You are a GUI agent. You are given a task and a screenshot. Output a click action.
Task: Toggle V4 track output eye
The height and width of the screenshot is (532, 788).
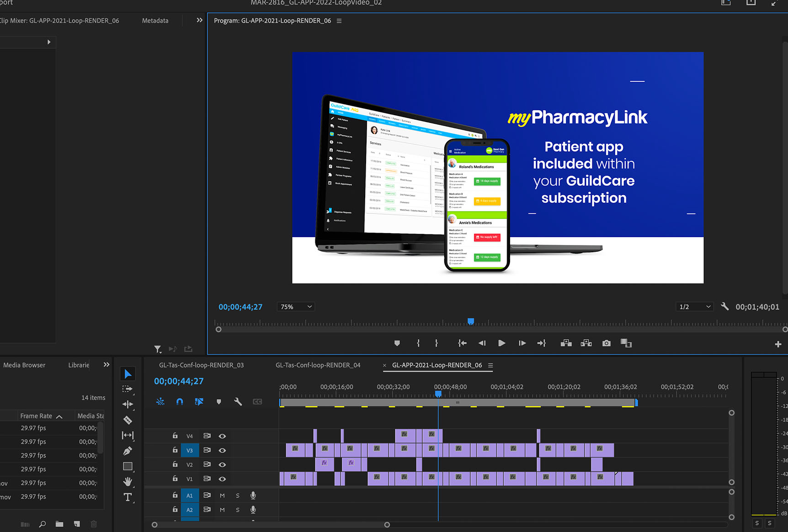pyautogui.click(x=223, y=436)
